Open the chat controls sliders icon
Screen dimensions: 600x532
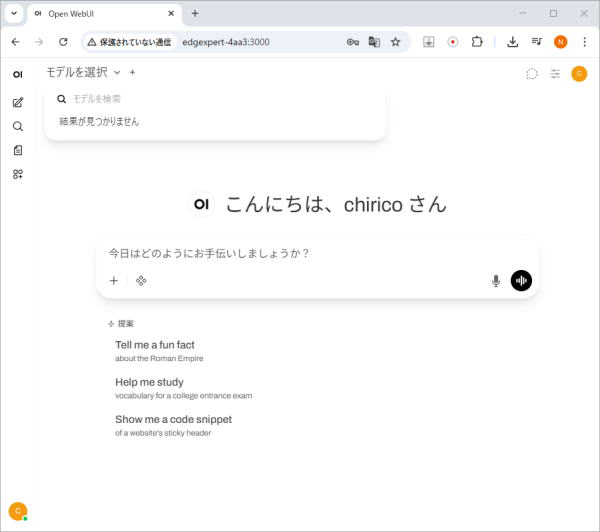click(555, 73)
